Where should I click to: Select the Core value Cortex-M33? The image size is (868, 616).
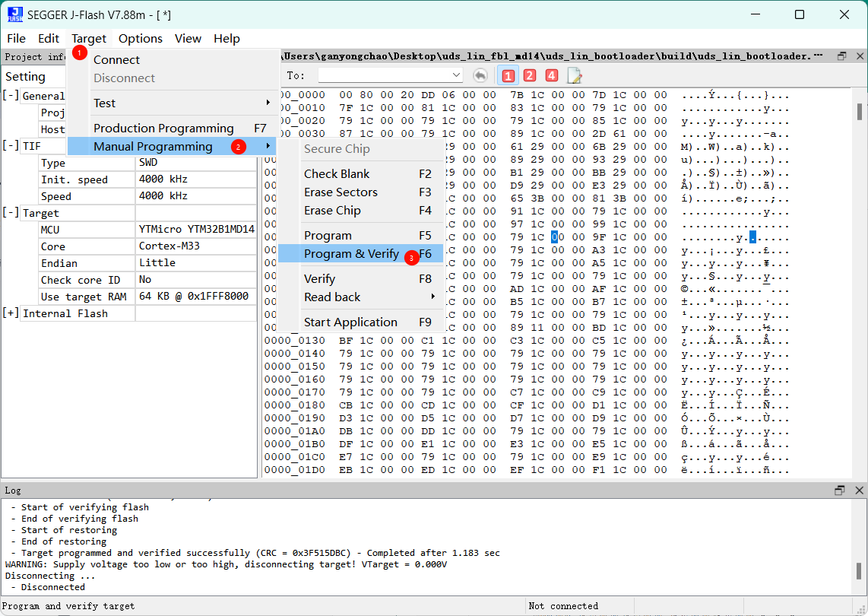197,246
